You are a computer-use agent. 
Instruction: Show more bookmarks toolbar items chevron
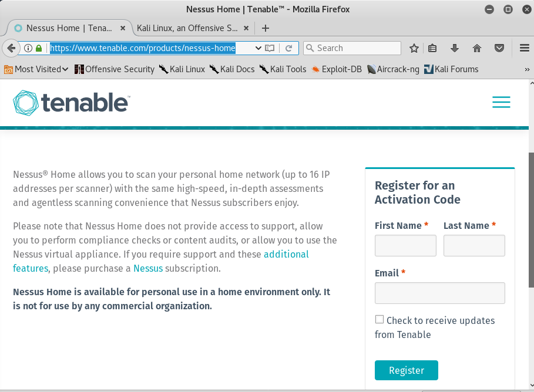527,69
